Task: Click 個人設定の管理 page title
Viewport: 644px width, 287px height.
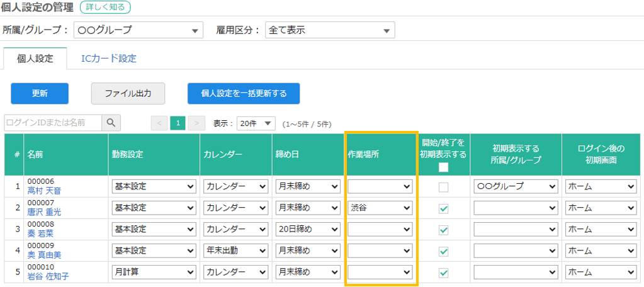Action: 37,6
